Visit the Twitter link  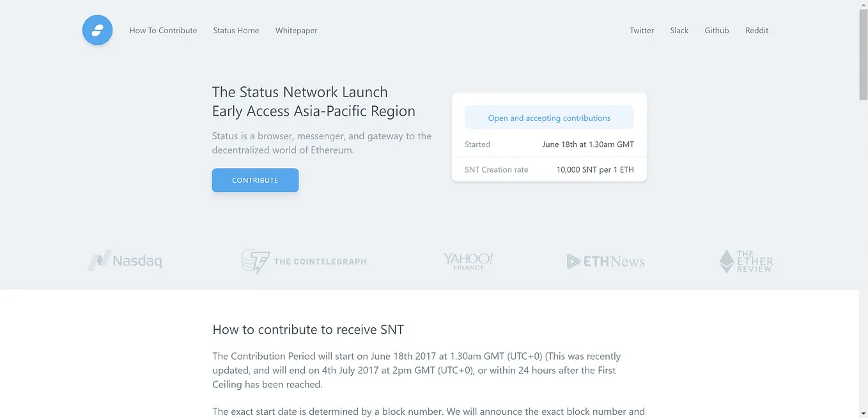click(642, 30)
